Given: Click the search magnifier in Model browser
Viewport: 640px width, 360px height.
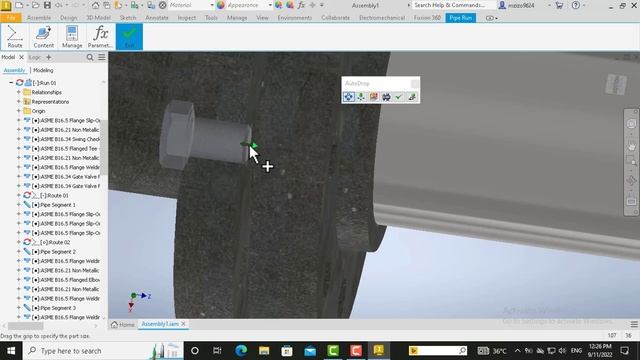Looking at the screenshot, I should coord(90,58).
